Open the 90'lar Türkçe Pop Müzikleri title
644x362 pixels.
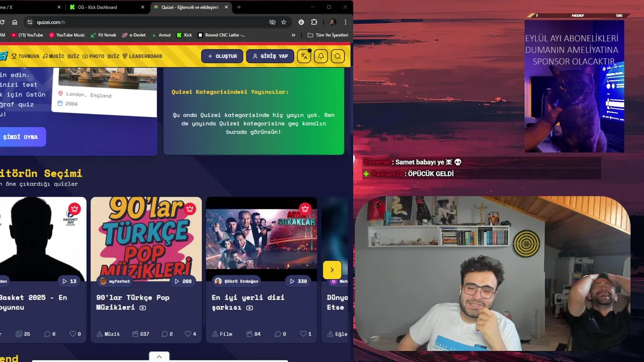click(133, 302)
